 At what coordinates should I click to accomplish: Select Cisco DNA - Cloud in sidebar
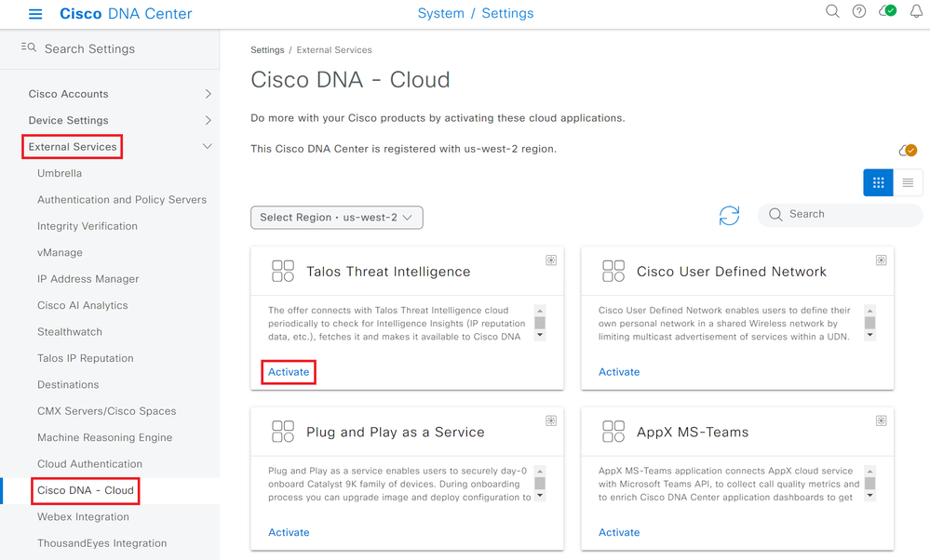[86, 490]
